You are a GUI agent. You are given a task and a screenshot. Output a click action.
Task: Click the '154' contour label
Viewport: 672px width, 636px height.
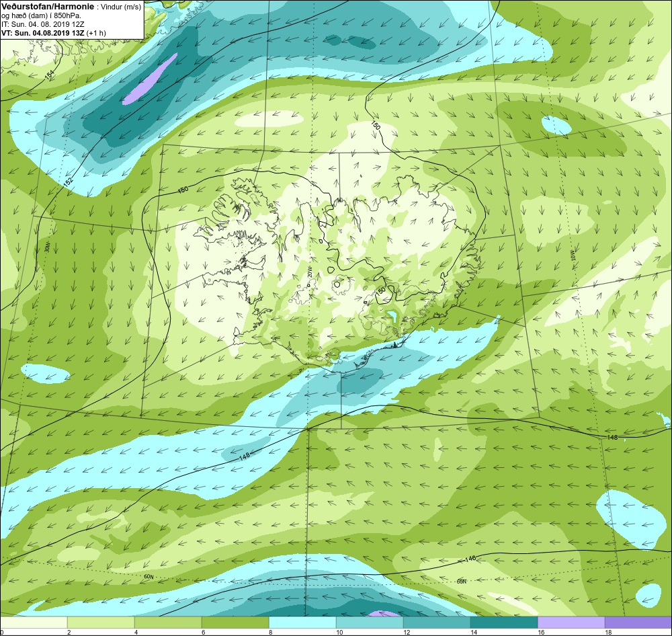coord(50,74)
